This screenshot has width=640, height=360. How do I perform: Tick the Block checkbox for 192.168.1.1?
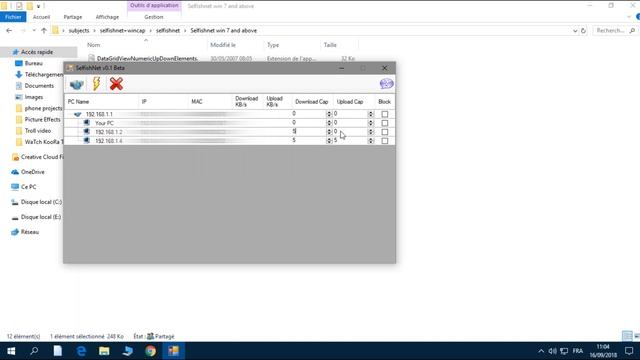click(384, 114)
